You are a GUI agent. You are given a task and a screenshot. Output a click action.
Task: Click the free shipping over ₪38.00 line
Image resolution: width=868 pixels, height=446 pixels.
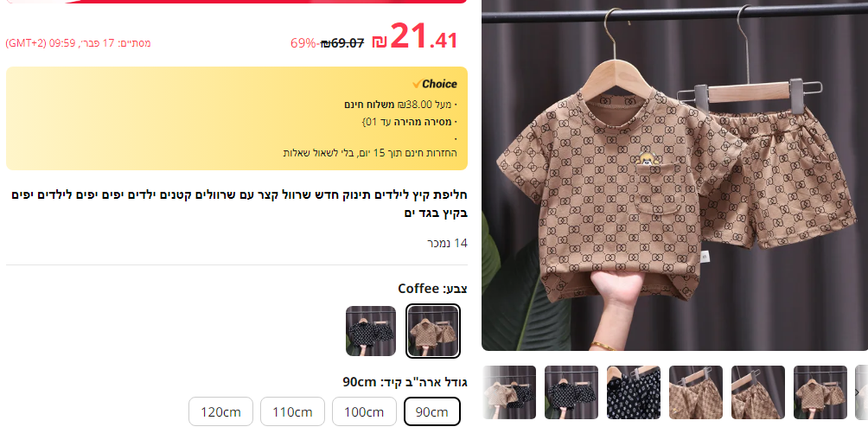[400, 105]
